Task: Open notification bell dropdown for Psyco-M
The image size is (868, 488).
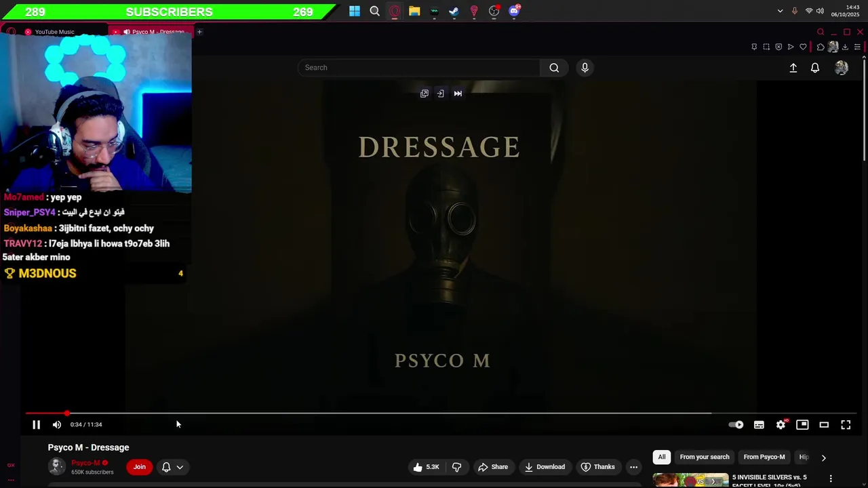Action: [x=172, y=467]
